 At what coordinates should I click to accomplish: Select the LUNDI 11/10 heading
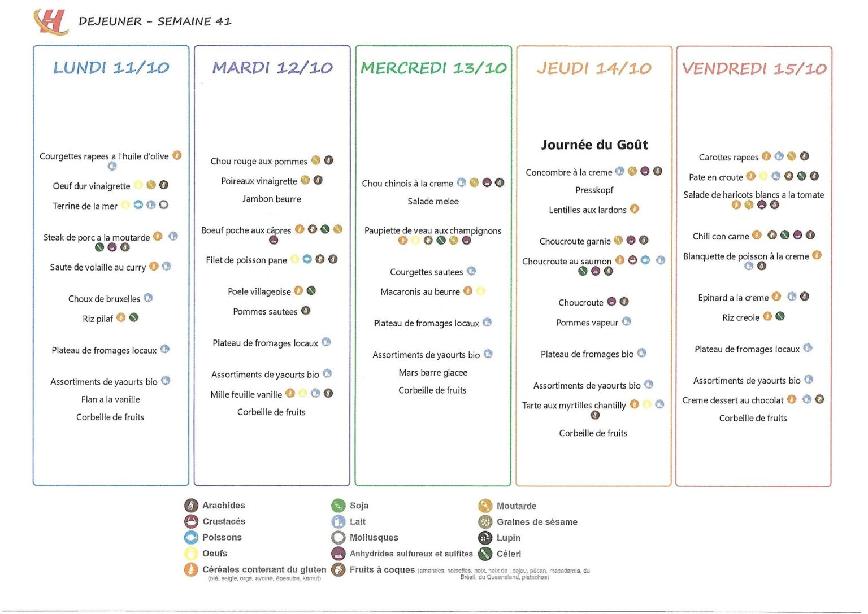[x=111, y=68]
